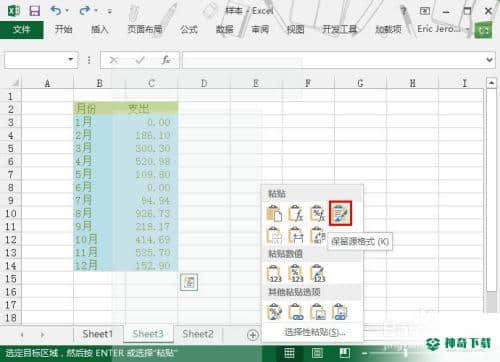Choose Values and Source Formatting paste icon

click(x=318, y=274)
